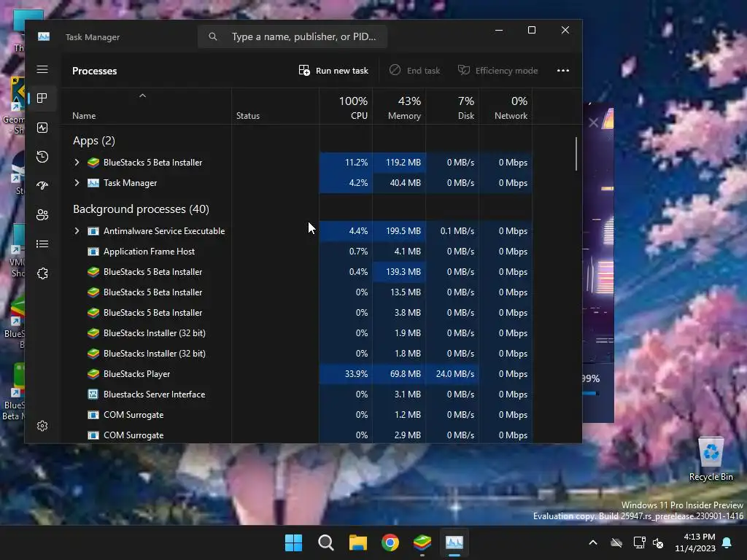Open Google Chrome from taskbar
The image size is (747, 560).
click(390, 542)
